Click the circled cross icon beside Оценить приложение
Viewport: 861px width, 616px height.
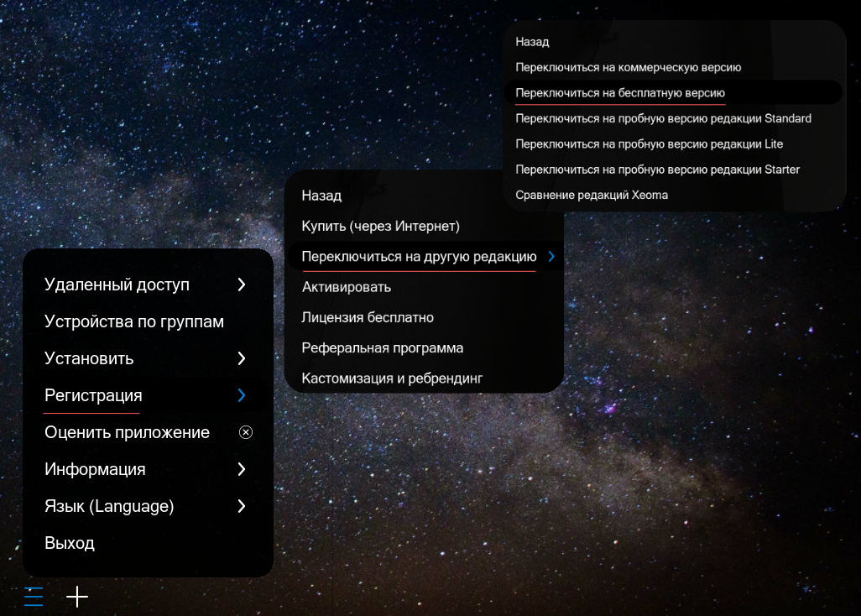pos(245,432)
